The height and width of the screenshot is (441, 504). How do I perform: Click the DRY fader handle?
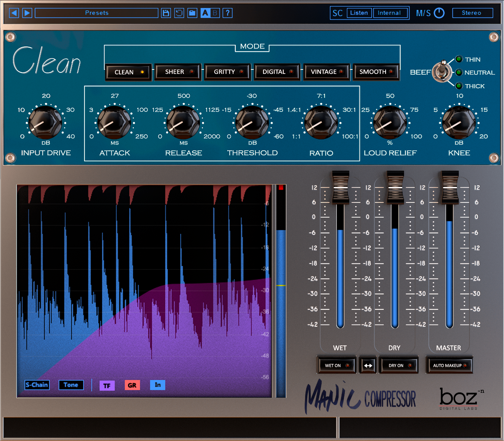(x=395, y=187)
